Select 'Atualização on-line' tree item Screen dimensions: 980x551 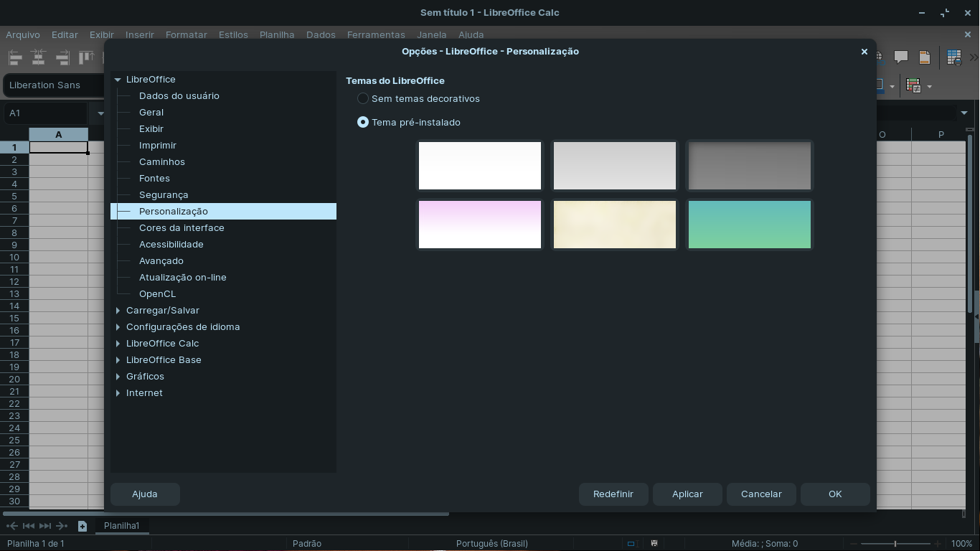click(x=183, y=277)
